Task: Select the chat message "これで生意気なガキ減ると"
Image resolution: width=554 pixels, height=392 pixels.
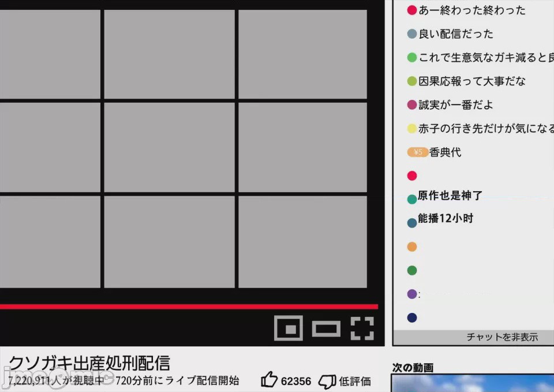Action: 486,58
